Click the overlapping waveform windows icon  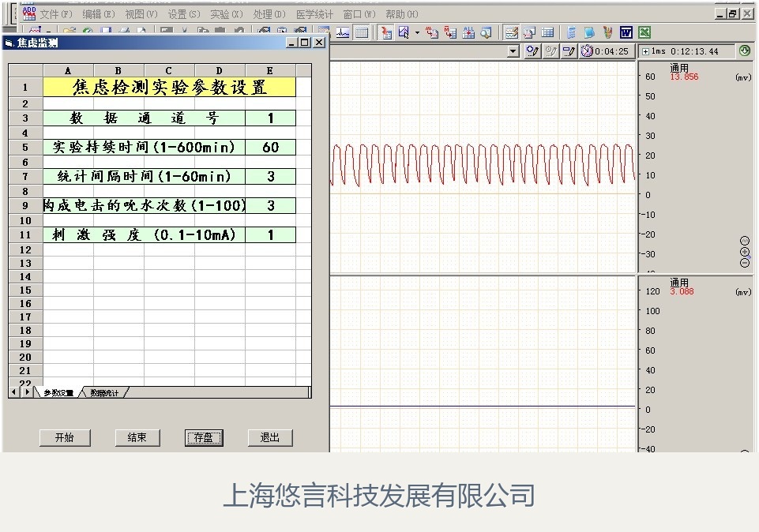tap(529, 33)
